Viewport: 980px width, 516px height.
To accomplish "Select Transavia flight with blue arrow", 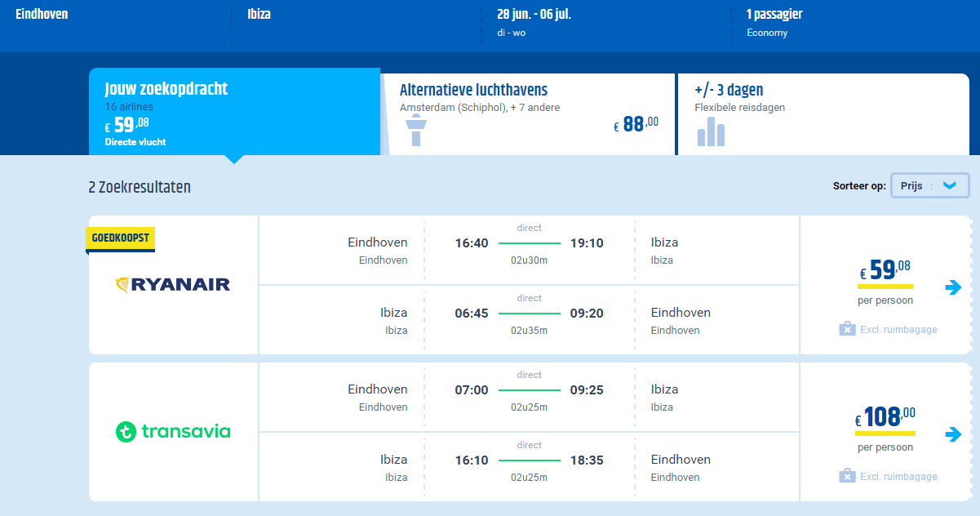I will coord(953,434).
